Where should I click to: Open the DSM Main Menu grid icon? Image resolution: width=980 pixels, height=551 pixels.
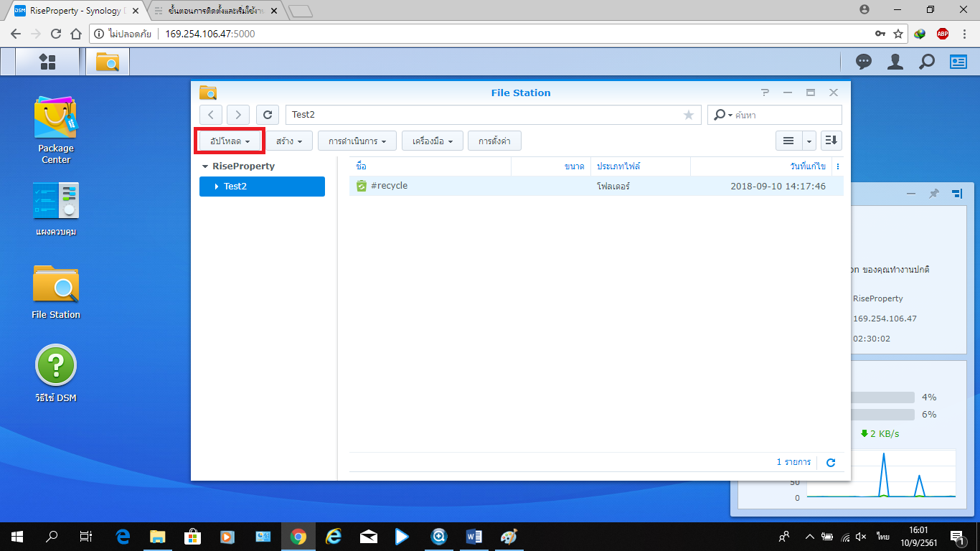tap(47, 62)
